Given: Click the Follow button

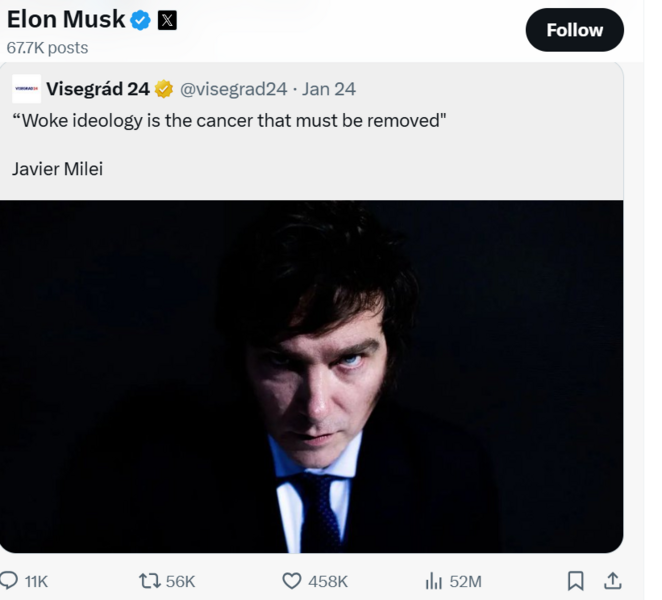Looking at the screenshot, I should click(x=574, y=30).
